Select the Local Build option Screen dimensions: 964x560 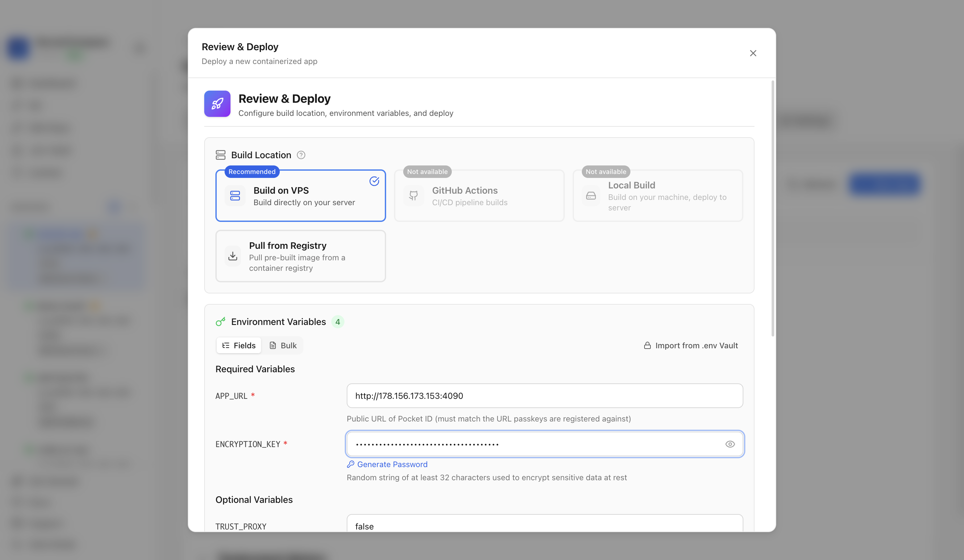coord(658,195)
